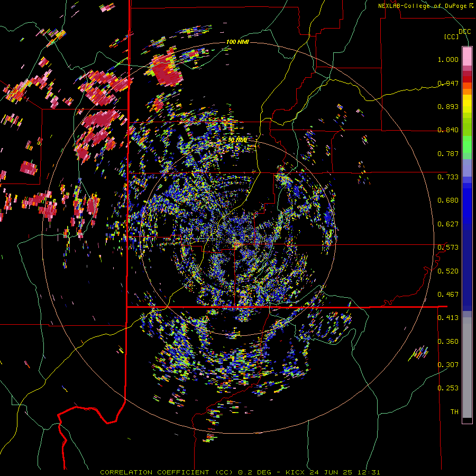Viewport: 476px width, 476px height.
Task: Click the DCC product label
Action: 464,32
